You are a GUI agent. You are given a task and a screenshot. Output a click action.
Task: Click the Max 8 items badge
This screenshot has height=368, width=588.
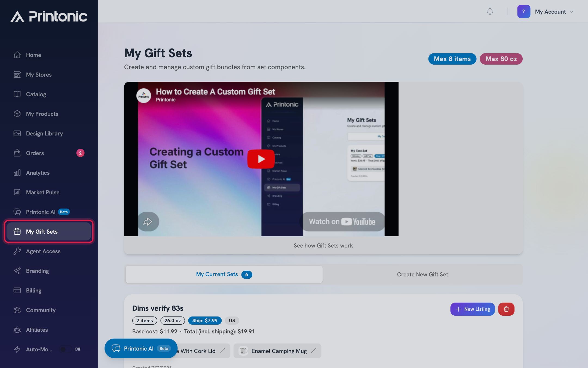452,59
